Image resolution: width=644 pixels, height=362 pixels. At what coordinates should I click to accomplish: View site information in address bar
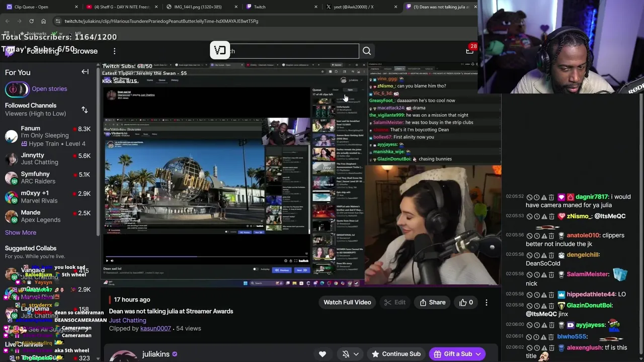pyautogui.click(x=58, y=21)
